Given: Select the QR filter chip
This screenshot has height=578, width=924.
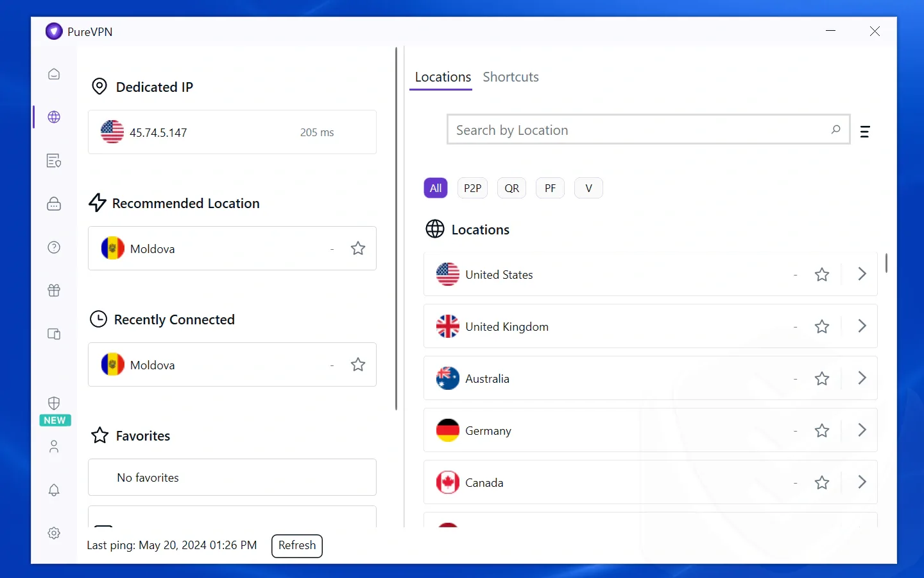Looking at the screenshot, I should click(511, 188).
